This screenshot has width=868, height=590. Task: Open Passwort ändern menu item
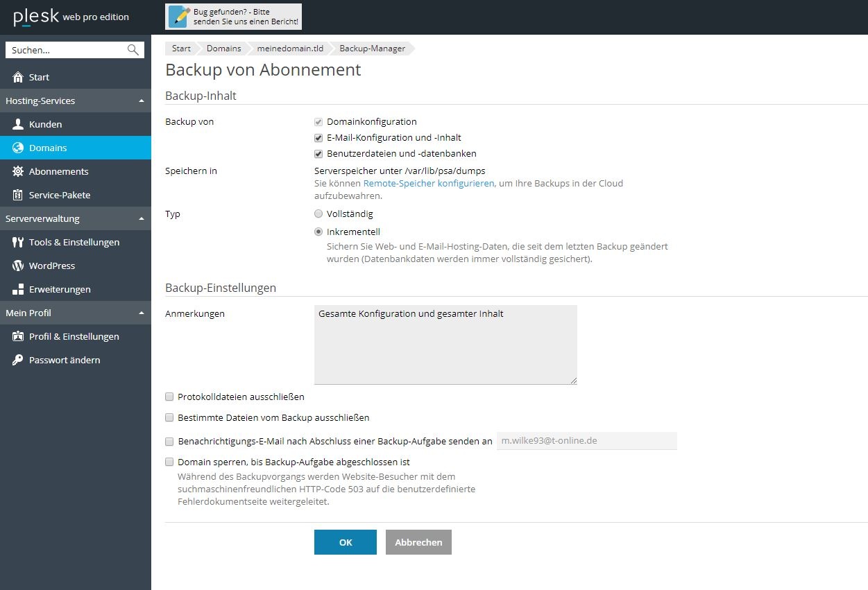click(x=76, y=360)
